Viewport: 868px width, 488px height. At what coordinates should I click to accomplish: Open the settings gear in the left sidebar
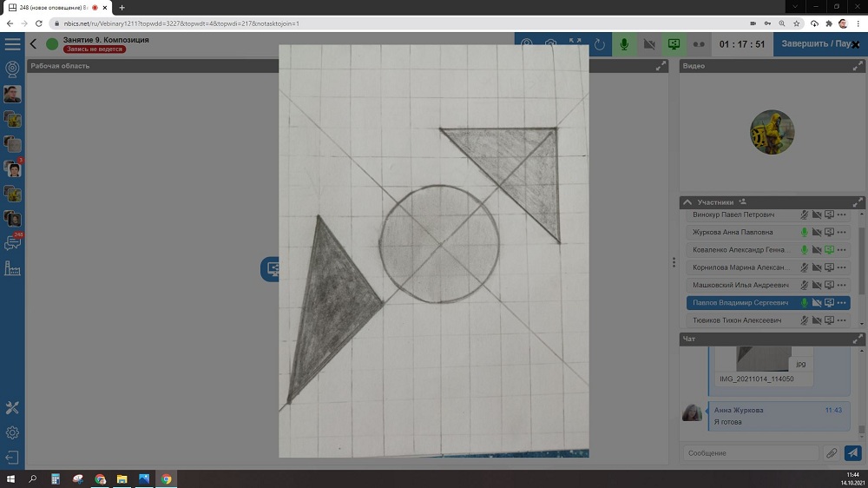click(12, 432)
